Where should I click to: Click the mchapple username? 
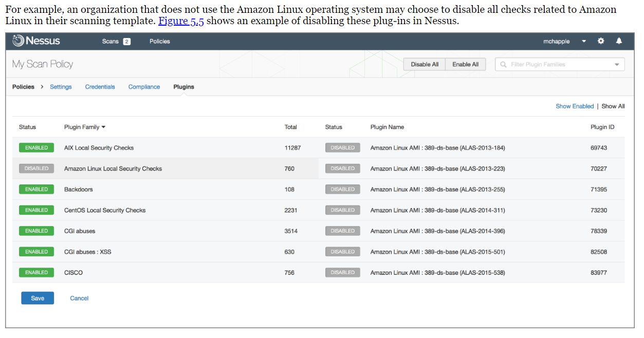[556, 42]
